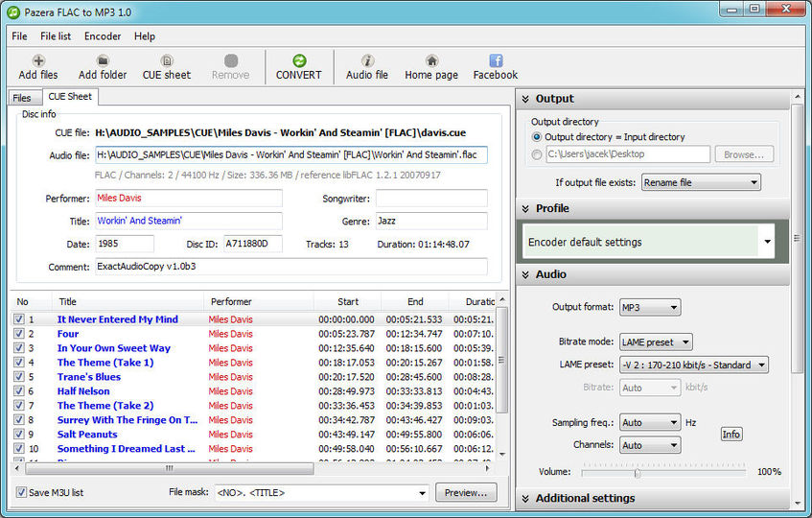Screen dimensions: 812x518
Task: Click the Info button
Action: pos(731,435)
